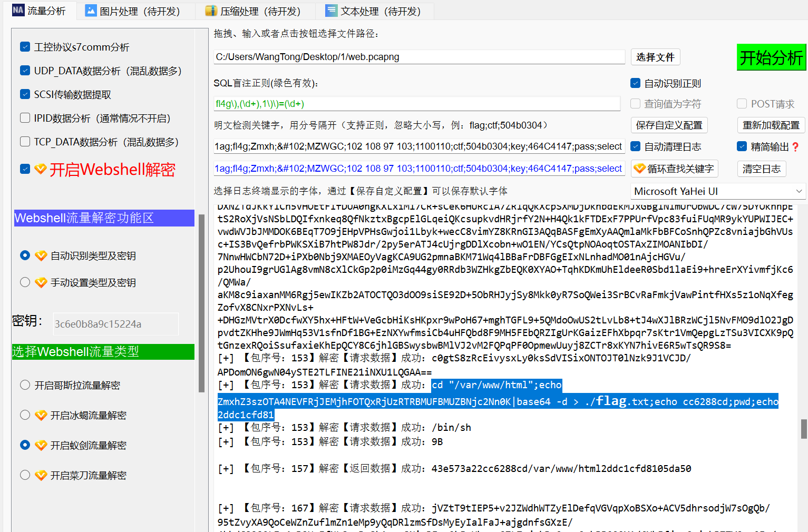Click the 选择文件 button
The width and height of the screenshot is (808, 532).
[655, 57]
